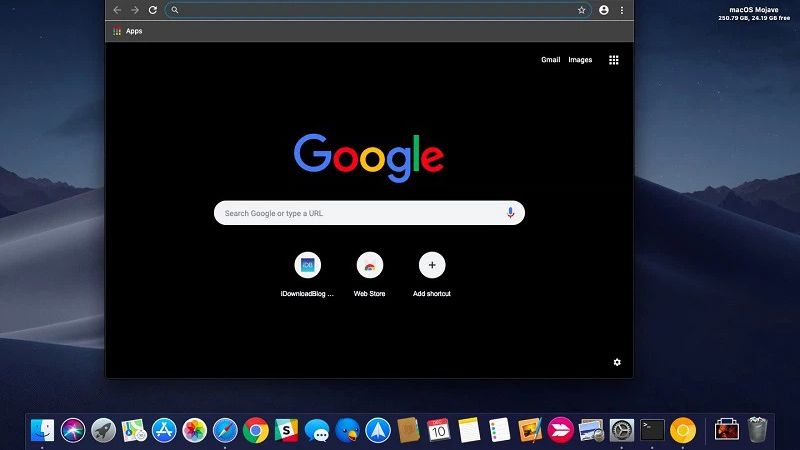
Task: Expand the Chrome three-dot menu
Action: click(622, 10)
